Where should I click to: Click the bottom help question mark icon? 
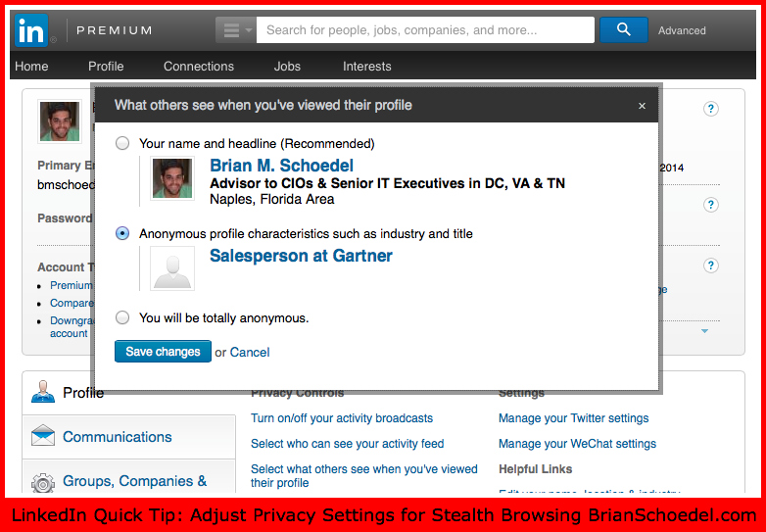click(x=711, y=266)
